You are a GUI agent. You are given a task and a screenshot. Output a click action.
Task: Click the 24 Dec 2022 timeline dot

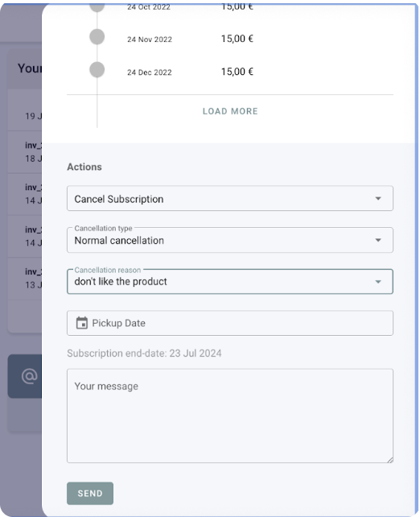pyautogui.click(x=97, y=69)
